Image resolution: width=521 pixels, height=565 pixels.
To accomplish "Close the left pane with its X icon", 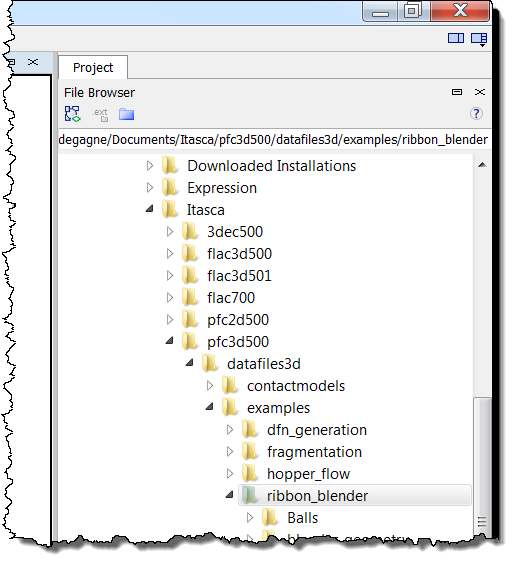I will pyautogui.click(x=33, y=62).
